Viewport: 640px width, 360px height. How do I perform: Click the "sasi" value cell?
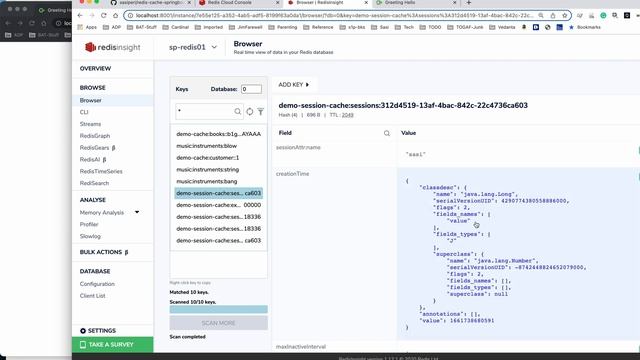click(x=416, y=154)
